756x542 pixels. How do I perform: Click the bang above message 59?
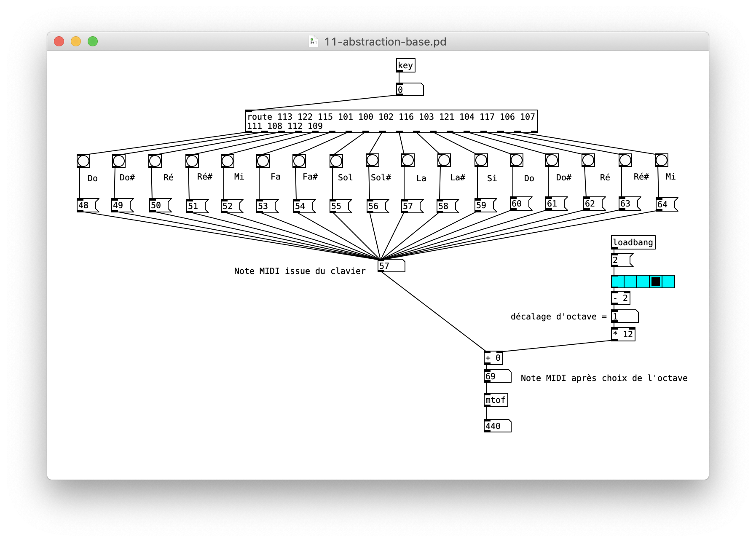pyautogui.click(x=481, y=160)
